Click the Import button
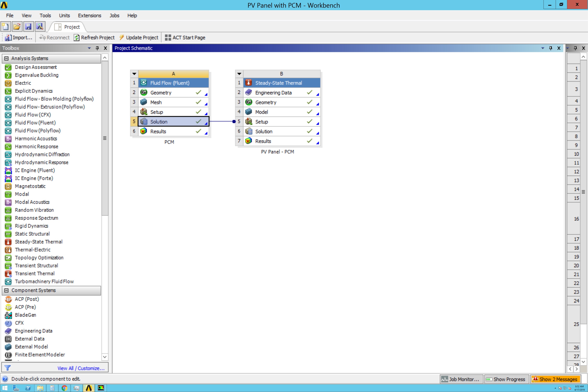 18,37
